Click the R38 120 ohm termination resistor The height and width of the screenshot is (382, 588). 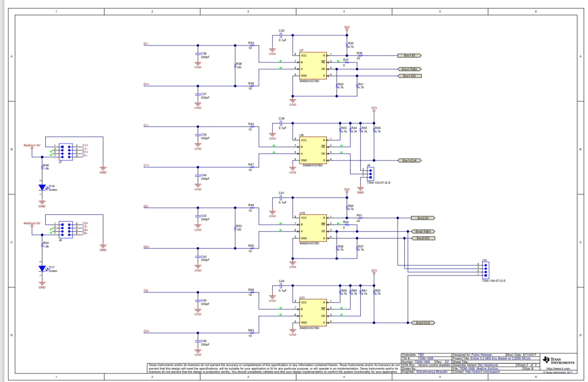point(236,66)
